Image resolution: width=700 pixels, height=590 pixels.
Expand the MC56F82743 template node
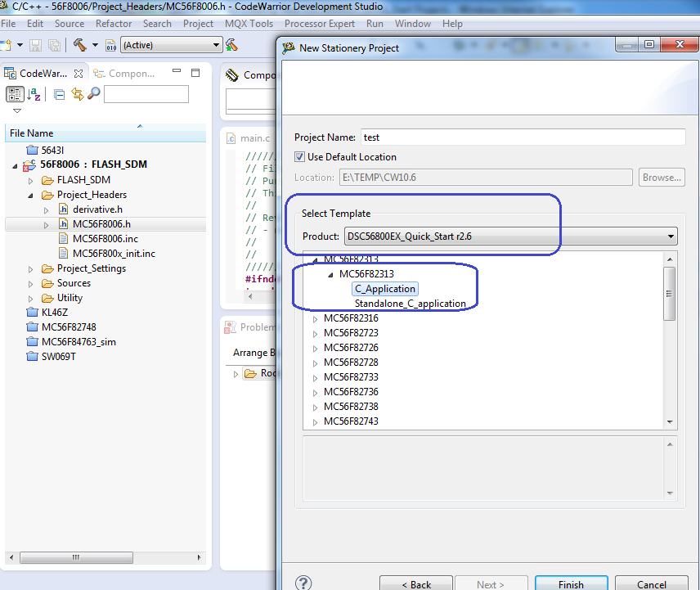[315, 422]
